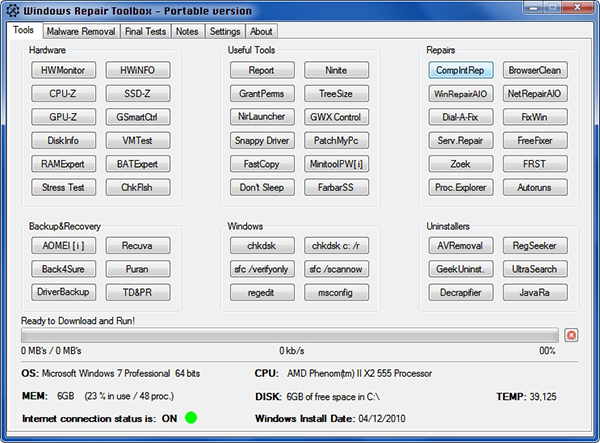Click the FixWin button
Image resolution: width=600 pixels, height=443 pixels.
pos(535,117)
